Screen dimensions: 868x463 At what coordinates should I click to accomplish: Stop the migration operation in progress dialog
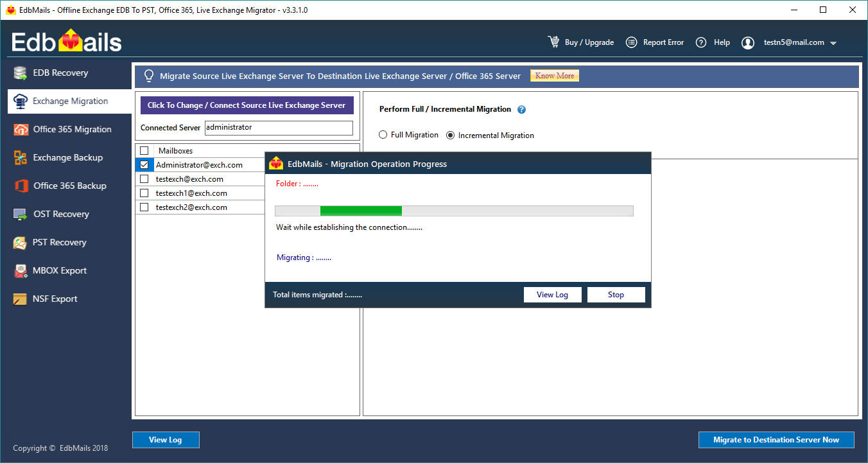pyautogui.click(x=616, y=295)
